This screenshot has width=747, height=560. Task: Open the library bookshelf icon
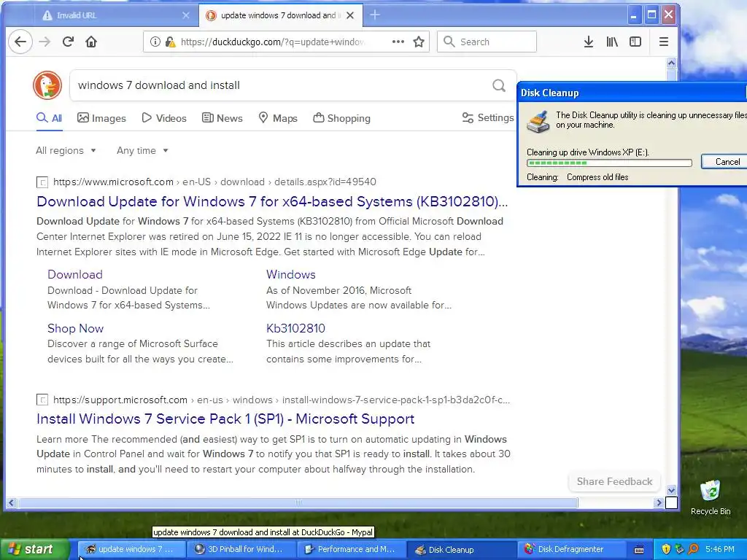[x=612, y=42]
